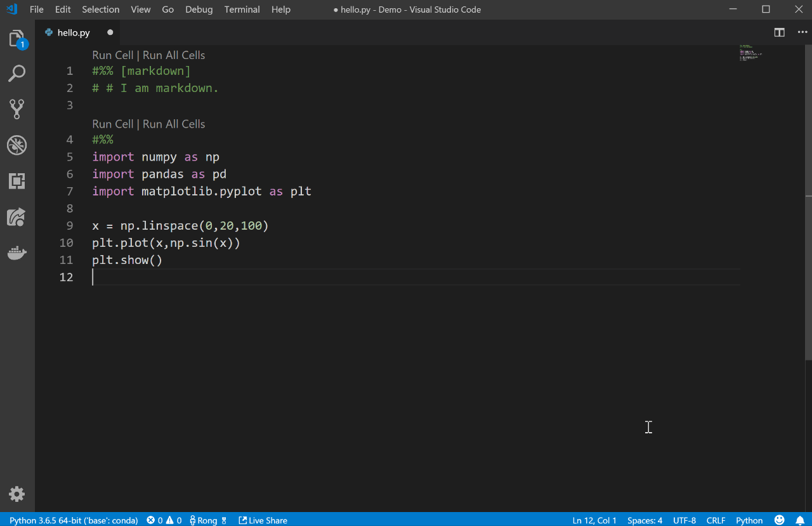Change Python 3.6.5 interpreter in status bar
Image resolution: width=812 pixels, height=526 pixels.
[x=74, y=520]
